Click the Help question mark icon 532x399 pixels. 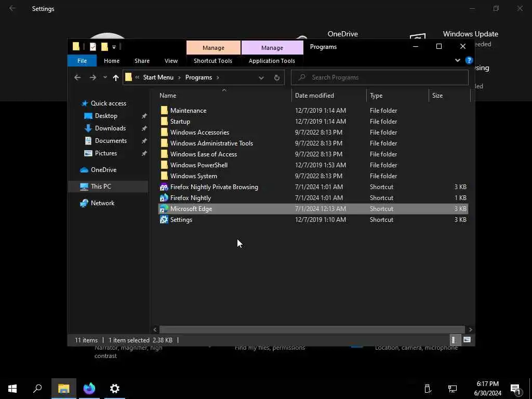[469, 60]
